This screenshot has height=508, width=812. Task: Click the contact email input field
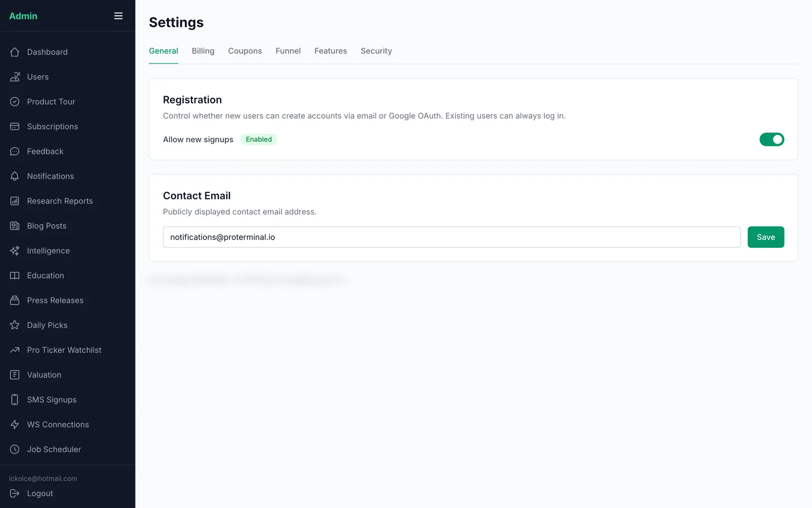452,237
